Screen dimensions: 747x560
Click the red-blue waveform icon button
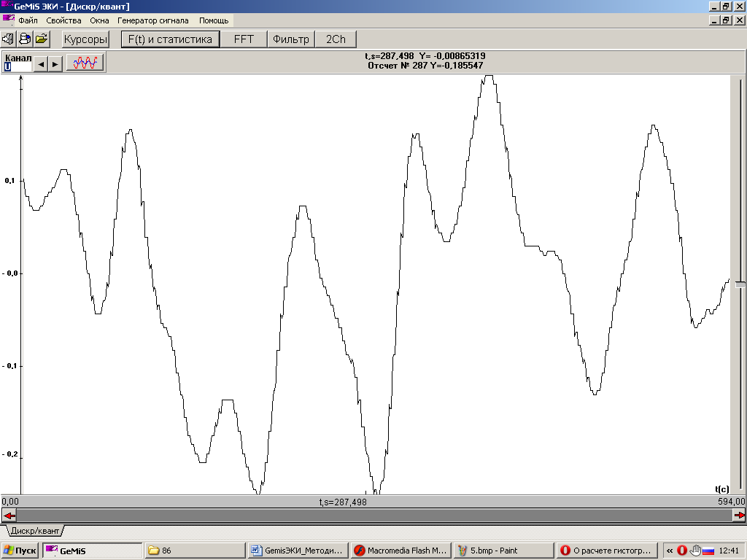pos(85,63)
